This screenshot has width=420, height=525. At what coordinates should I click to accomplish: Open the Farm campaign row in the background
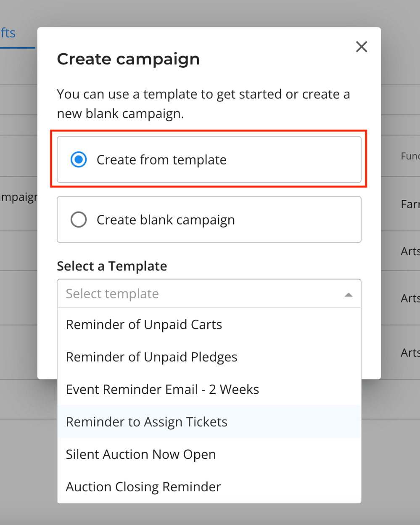click(410, 204)
